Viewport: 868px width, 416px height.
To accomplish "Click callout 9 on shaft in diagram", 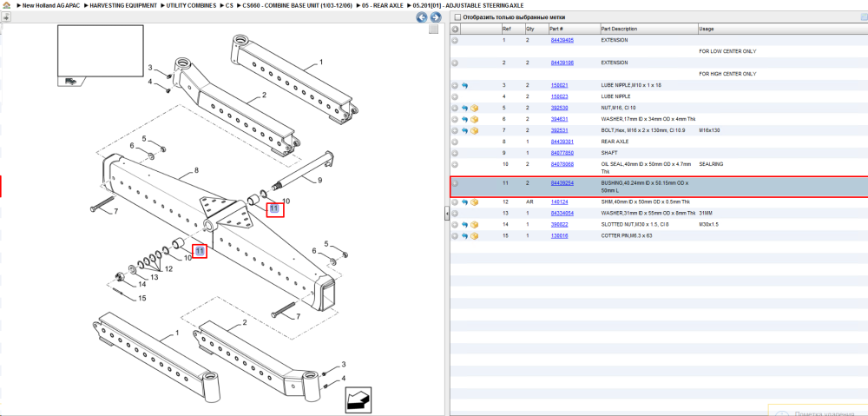I will 319,181.
